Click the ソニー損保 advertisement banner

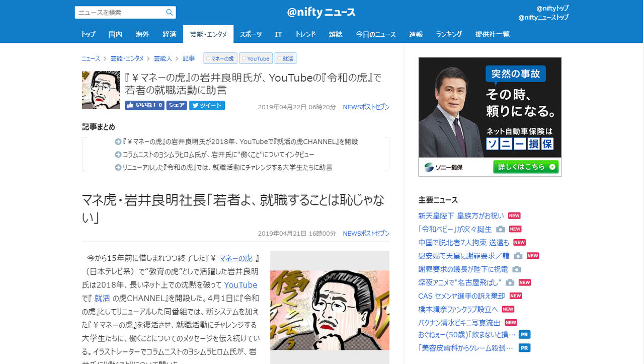(x=490, y=117)
